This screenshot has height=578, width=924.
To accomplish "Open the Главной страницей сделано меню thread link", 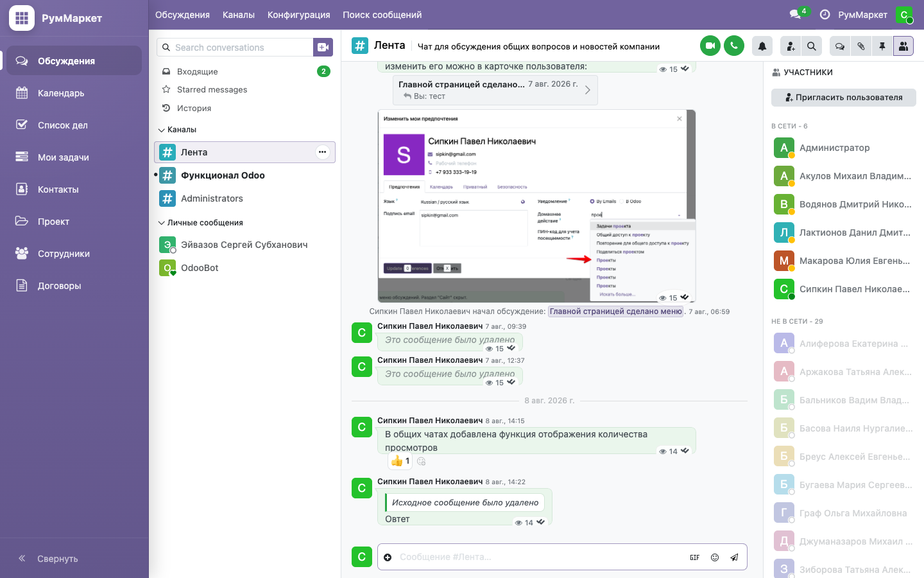I will click(616, 311).
